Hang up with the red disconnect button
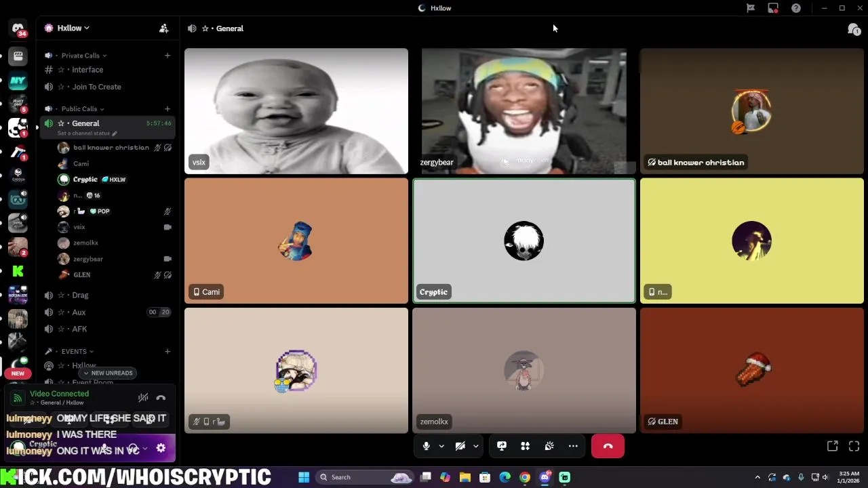This screenshot has height=488, width=868. 608,446
